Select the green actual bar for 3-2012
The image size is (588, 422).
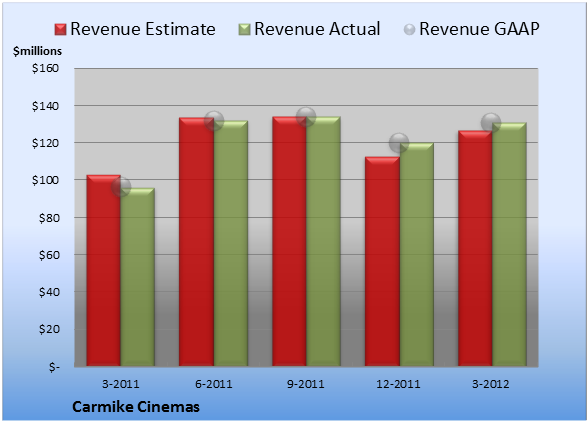509,244
